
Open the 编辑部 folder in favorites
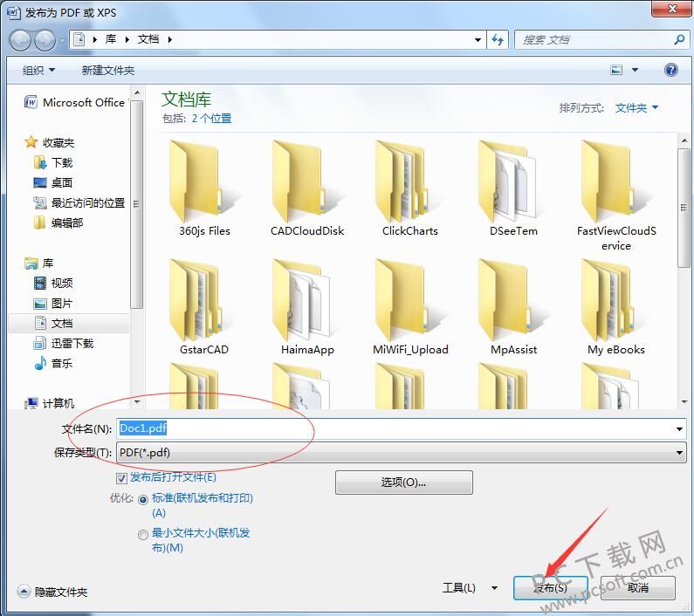[58, 222]
